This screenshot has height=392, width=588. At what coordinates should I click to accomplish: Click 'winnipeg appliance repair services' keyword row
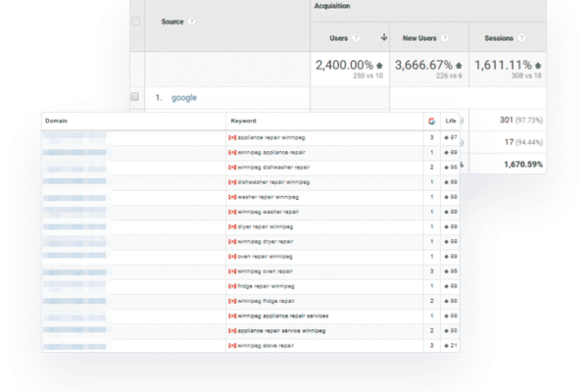[282, 316]
